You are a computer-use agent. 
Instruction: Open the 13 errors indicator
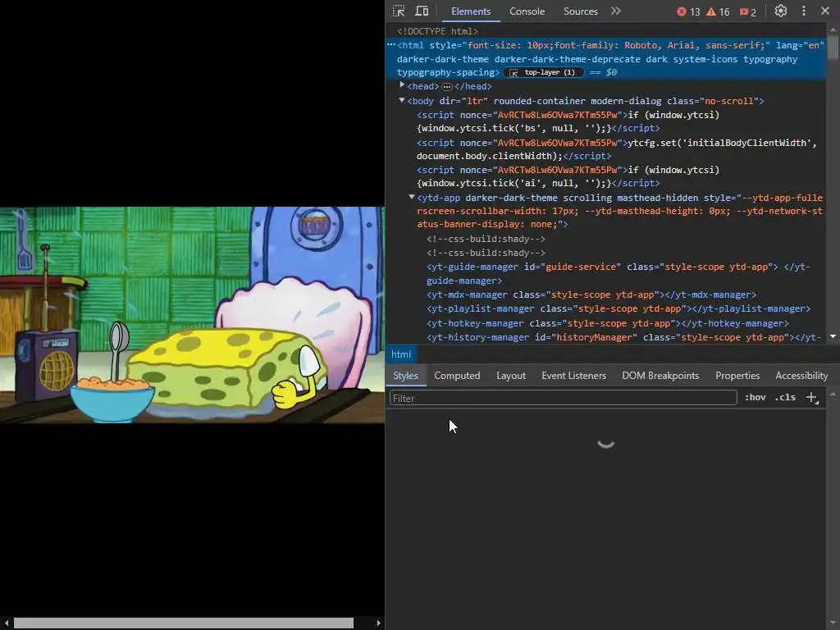click(688, 11)
